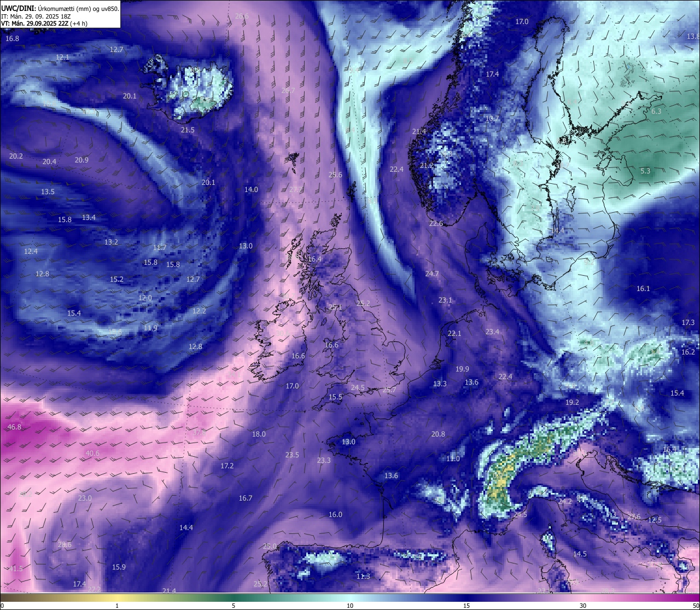The width and height of the screenshot is (700, 610).
Task: Click the 25.1 value over northern England
Action: click(335, 307)
